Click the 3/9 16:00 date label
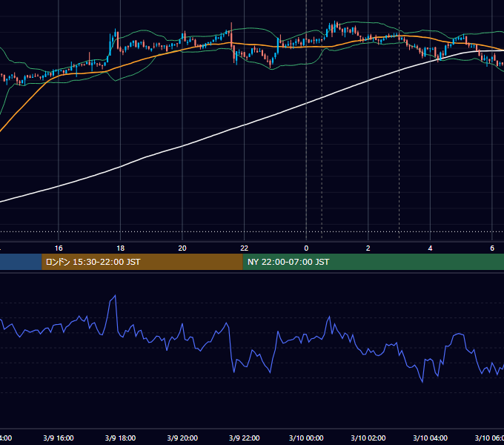The image size is (504, 445). [x=59, y=438]
